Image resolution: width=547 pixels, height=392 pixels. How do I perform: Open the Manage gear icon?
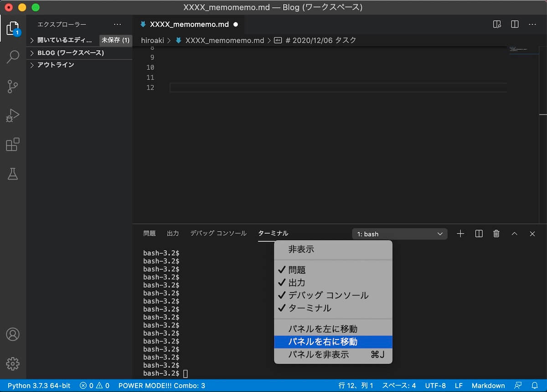[x=13, y=364]
